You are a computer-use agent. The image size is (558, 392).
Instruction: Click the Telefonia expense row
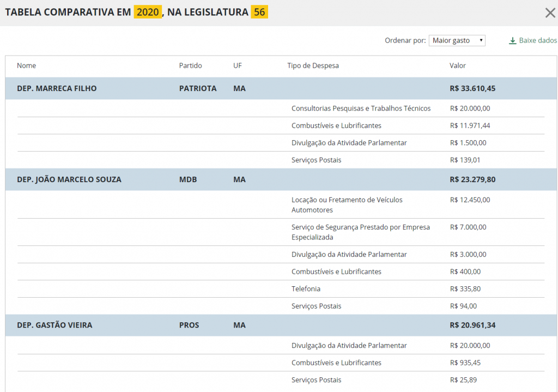(306, 289)
